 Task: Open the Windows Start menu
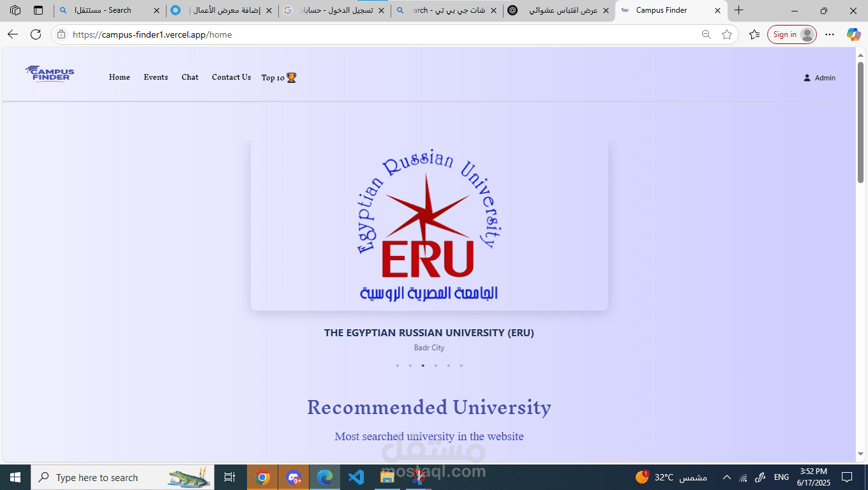(x=15, y=477)
